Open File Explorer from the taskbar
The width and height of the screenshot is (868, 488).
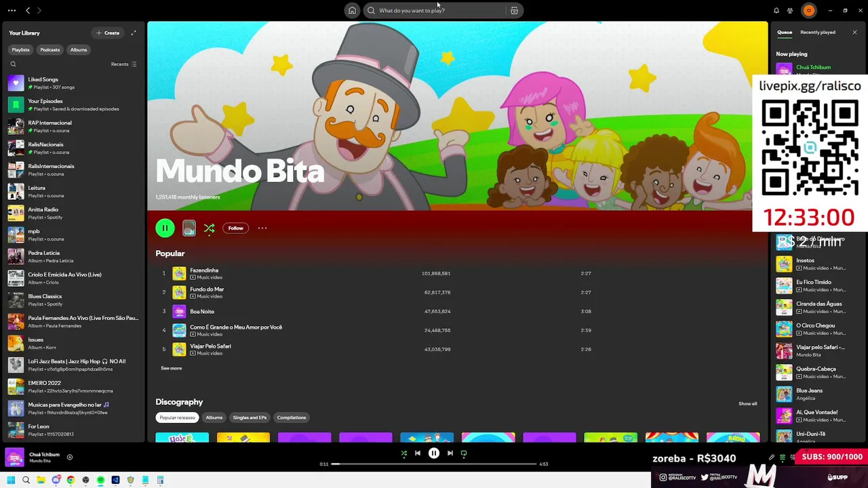[x=41, y=480]
